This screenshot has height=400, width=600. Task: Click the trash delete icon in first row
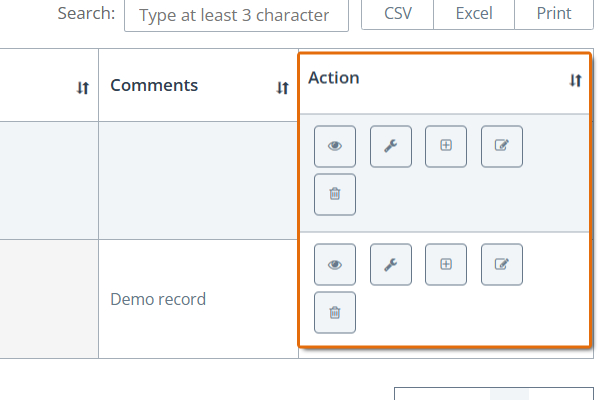click(x=335, y=194)
